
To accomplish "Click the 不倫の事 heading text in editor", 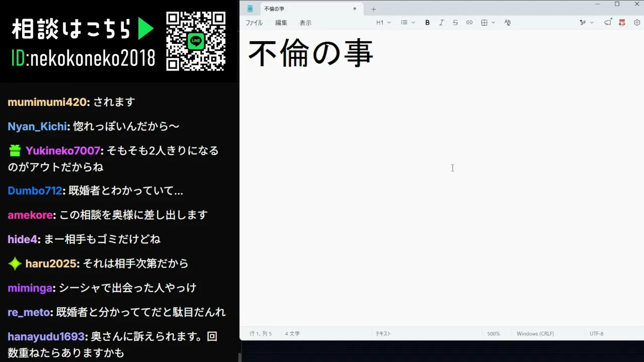I will 310,53.
